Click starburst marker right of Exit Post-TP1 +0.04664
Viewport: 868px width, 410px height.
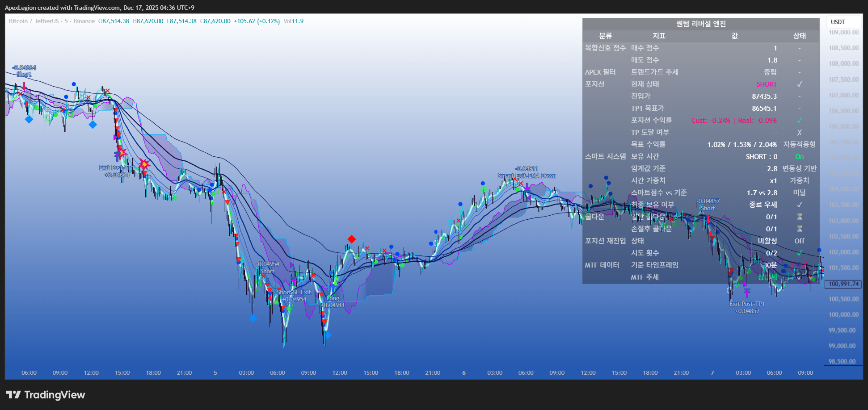[x=144, y=164]
